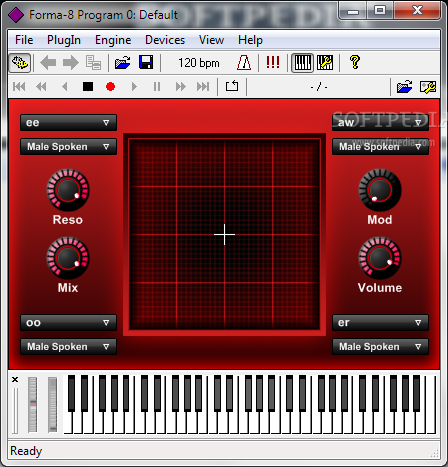Image resolution: width=448 pixels, height=467 pixels.
Task: Click the position display showing '- / -'
Action: pos(319,87)
